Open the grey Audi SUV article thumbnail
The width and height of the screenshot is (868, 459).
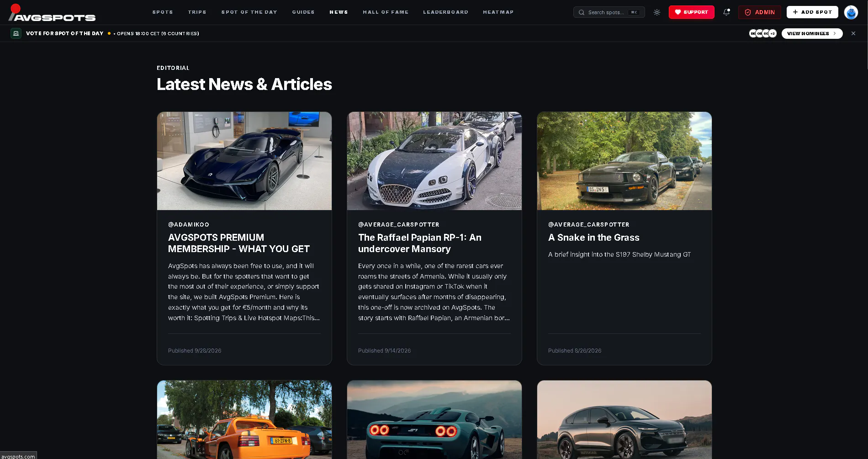(x=625, y=420)
